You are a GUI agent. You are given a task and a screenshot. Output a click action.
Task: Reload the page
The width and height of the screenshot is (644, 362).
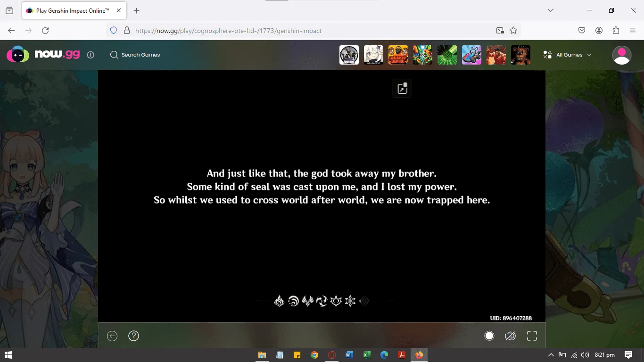click(45, 30)
